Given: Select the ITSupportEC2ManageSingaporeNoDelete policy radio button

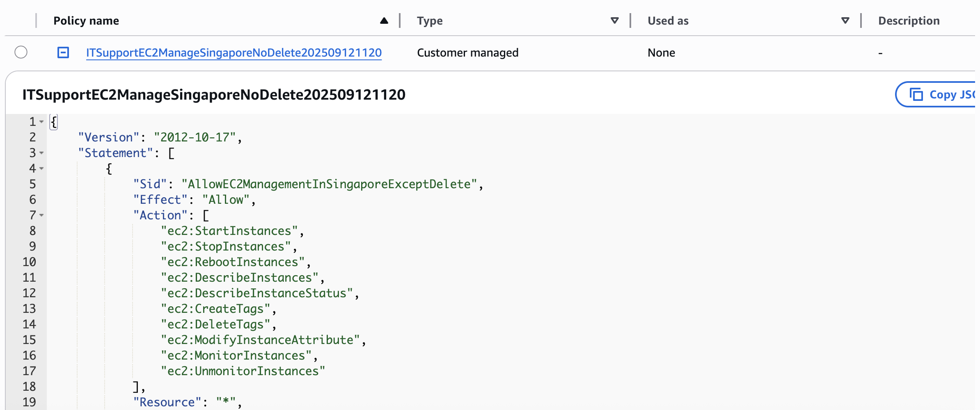Looking at the screenshot, I should [21, 52].
